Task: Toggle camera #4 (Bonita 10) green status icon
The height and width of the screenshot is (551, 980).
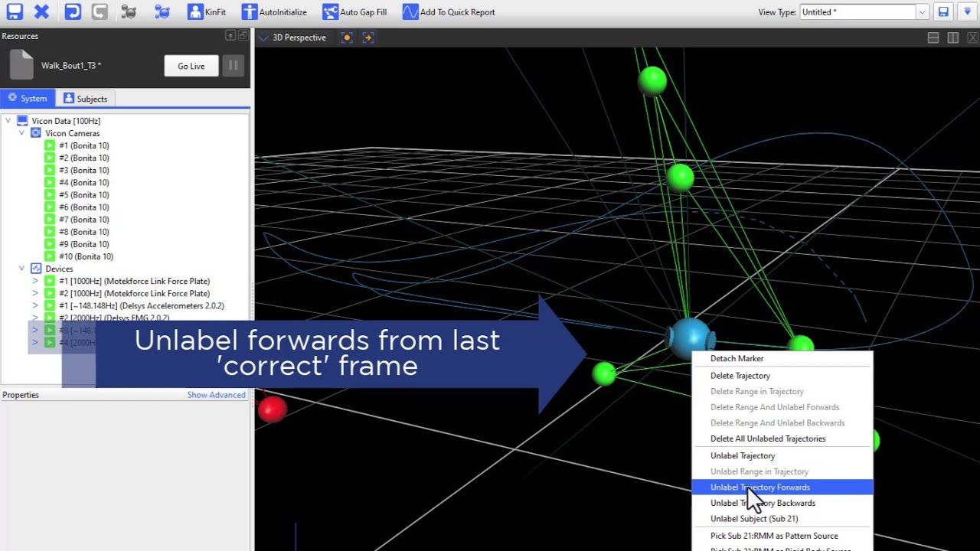Action: click(50, 182)
